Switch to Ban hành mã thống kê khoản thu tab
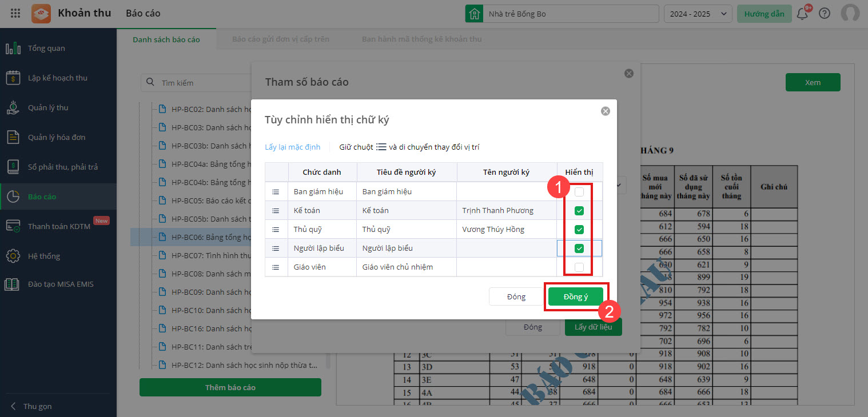Screen dimensions: 868x417 [422, 39]
